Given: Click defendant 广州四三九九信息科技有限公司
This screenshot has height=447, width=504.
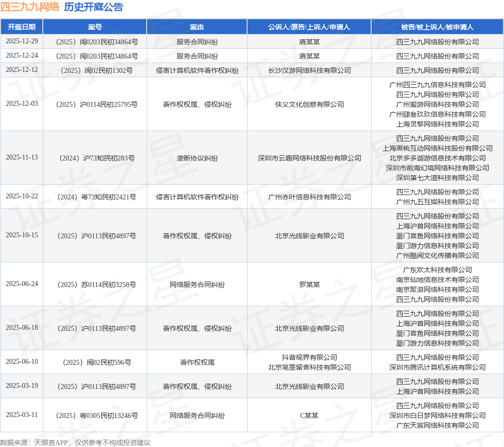Looking at the screenshot, I should point(437,85).
